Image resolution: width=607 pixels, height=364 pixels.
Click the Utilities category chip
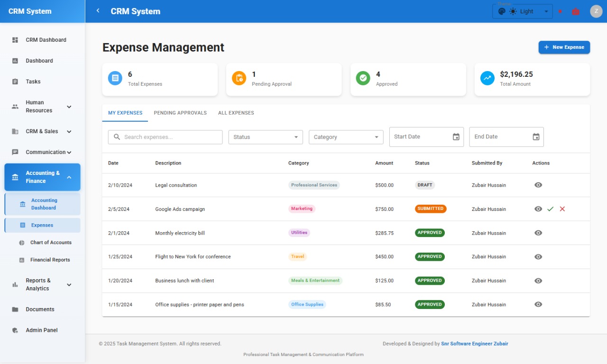click(x=299, y=233)
